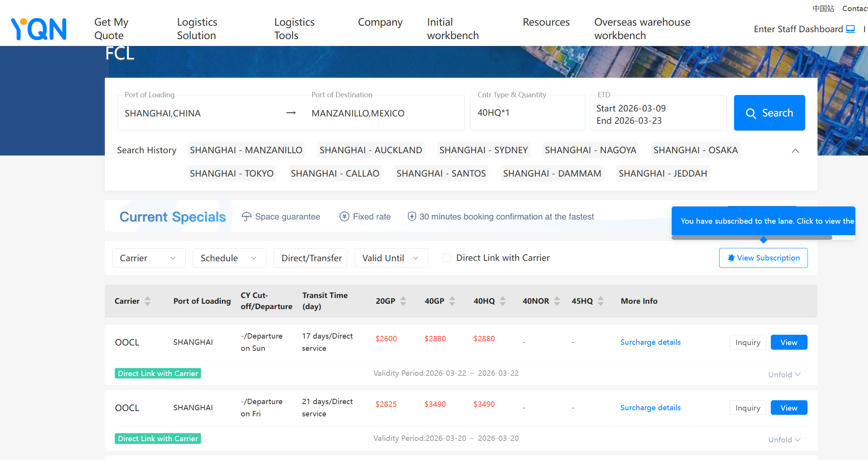The width and height of the screenshot is (868, 460).
Task: Collapse the search history with the chevron
Action: point(796,151)
